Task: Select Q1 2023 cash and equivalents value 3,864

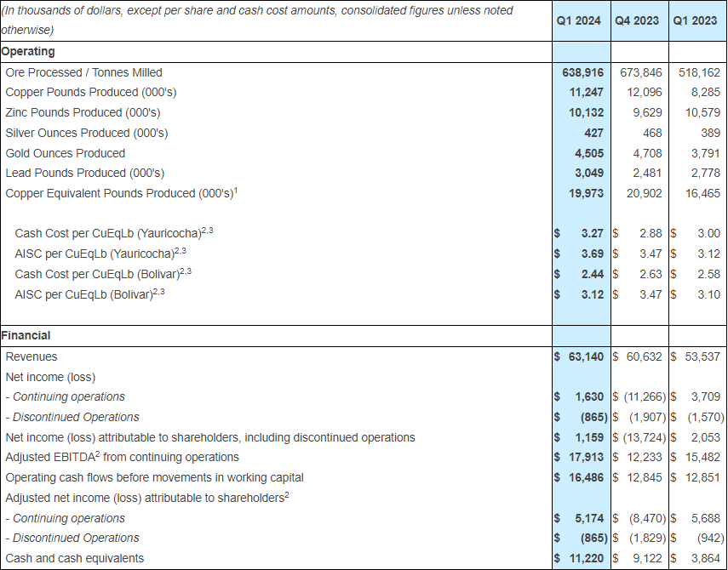Action: tap(706, 558)
